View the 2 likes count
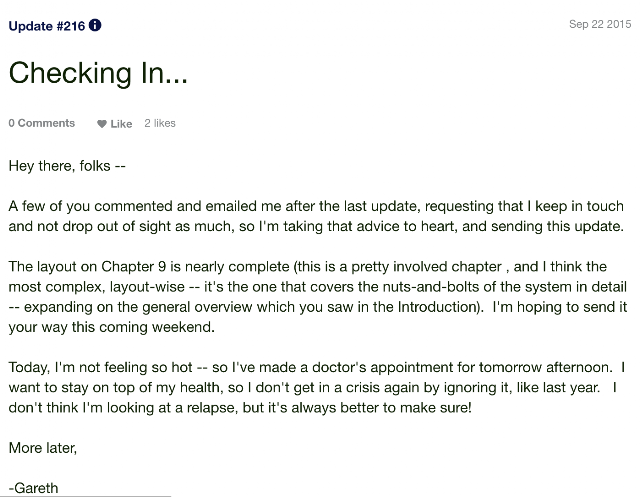Viewport: 640px width, 497px height. pos(160,123)
